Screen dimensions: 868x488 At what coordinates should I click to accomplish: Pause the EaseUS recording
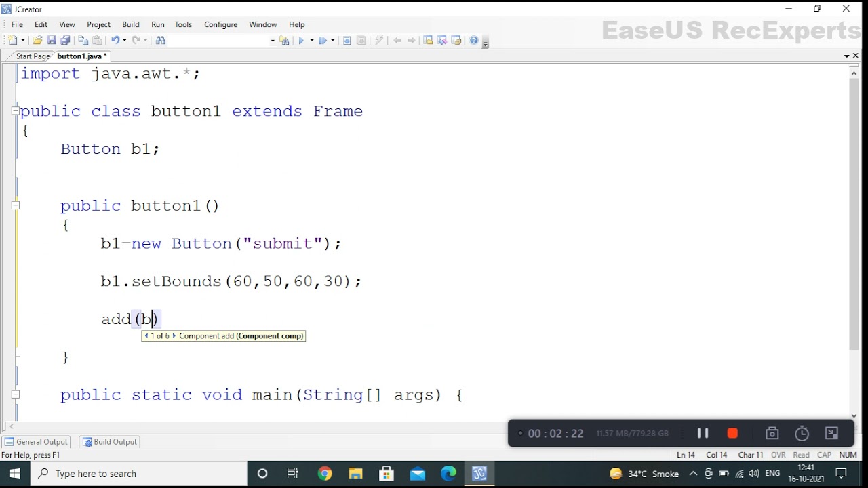tap(703, 433)
